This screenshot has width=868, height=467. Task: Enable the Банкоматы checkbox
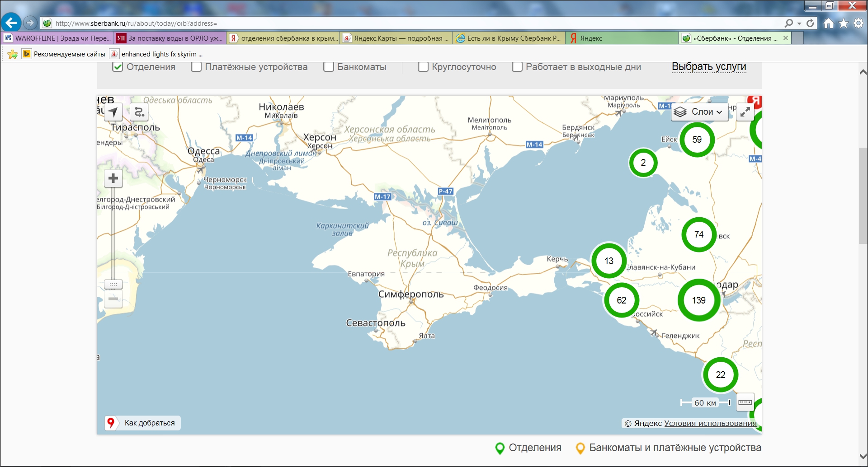[x=329, y=67]
